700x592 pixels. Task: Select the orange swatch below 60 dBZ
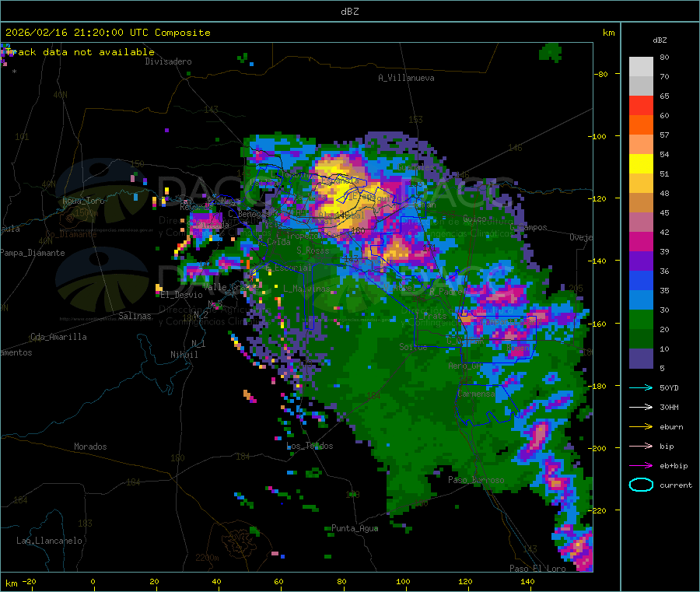[641, 125]
